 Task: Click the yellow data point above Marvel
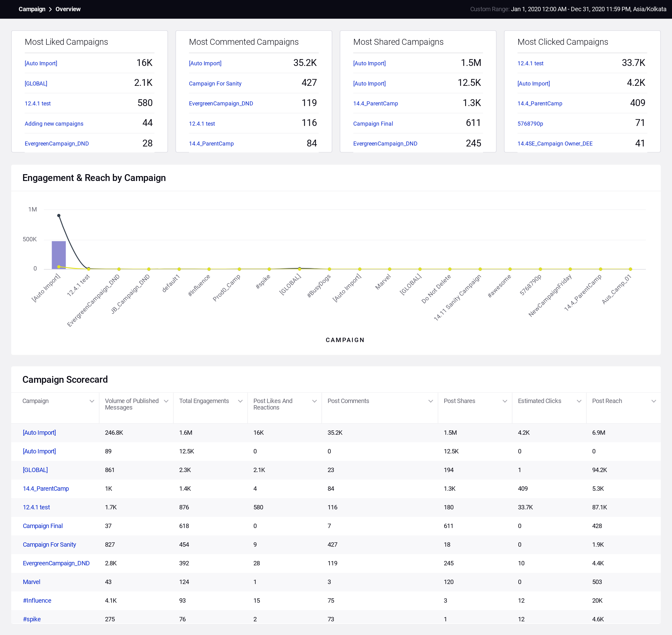[390, 269]
